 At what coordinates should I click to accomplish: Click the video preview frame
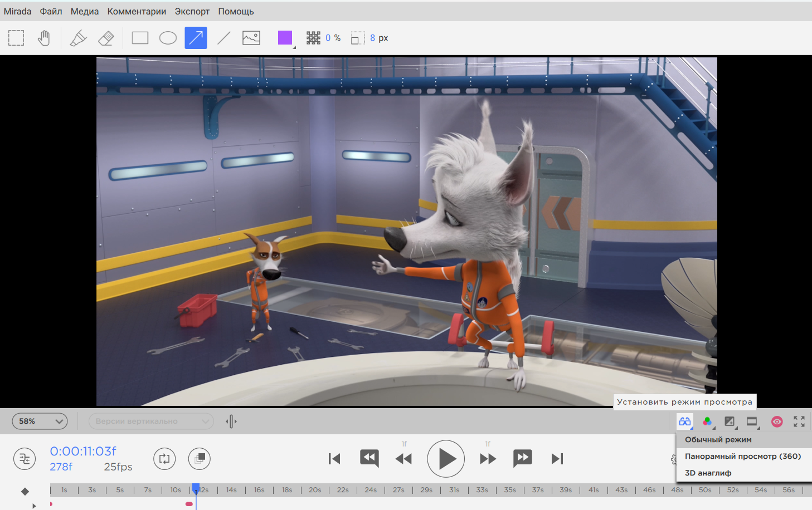tap(406, 232)
